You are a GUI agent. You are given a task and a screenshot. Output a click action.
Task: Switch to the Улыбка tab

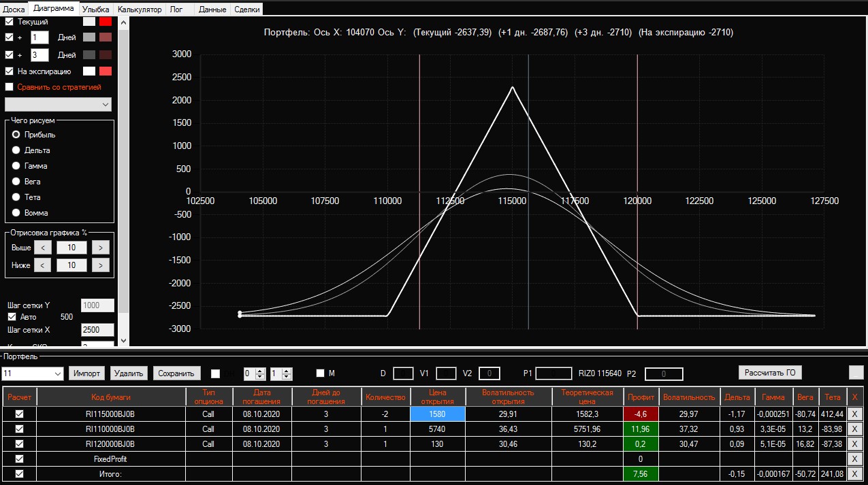click(x=95, y=10)
